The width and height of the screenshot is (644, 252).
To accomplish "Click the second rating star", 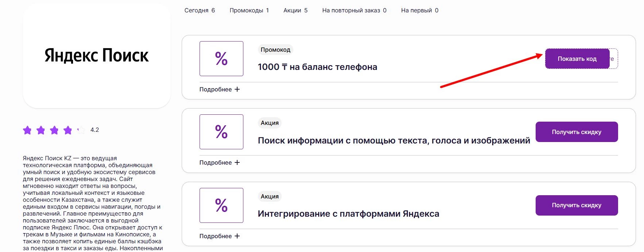I will [41, 130].
